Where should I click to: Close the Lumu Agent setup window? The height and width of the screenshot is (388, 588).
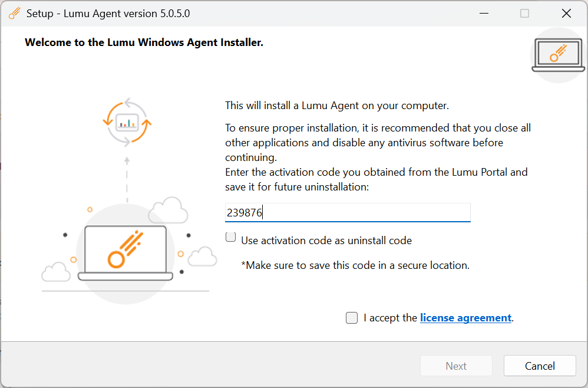566,14
